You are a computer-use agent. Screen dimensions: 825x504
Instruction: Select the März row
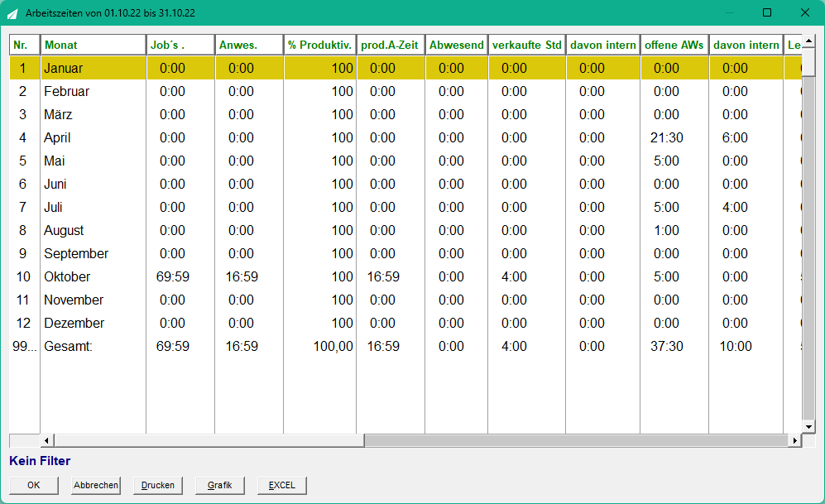coord(405,114)
